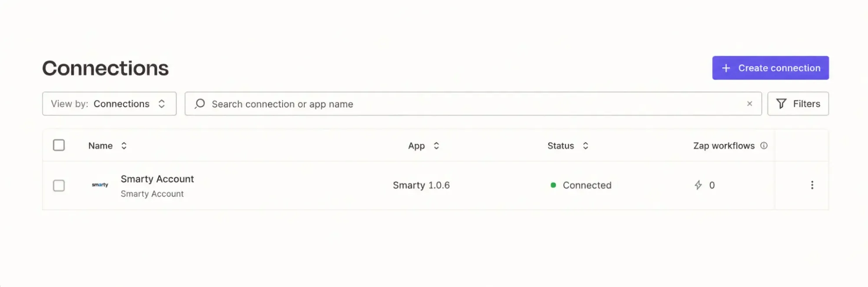Image resolution: width=868 pixels, height=287 pixels.
Task: Check the Smarty Account row checkbox
Action: (x=59, y=186)
